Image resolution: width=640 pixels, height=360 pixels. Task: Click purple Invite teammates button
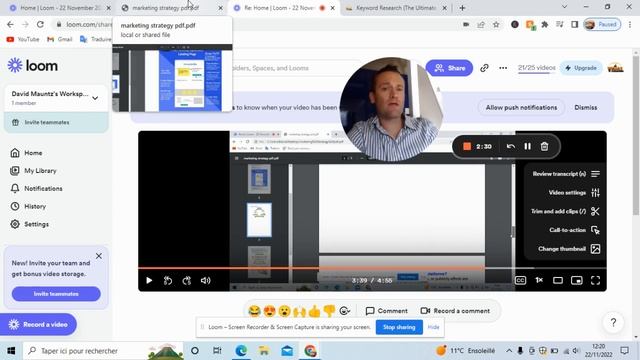[56, 294]
